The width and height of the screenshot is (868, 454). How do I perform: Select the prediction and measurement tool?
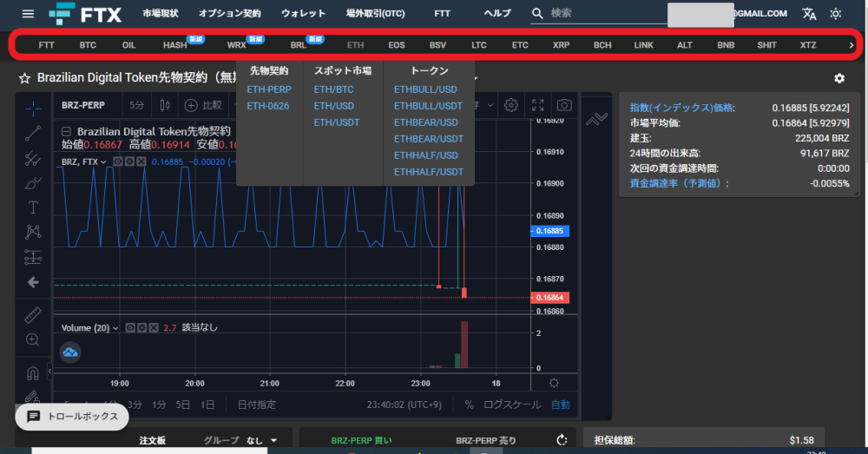(33, 257)
